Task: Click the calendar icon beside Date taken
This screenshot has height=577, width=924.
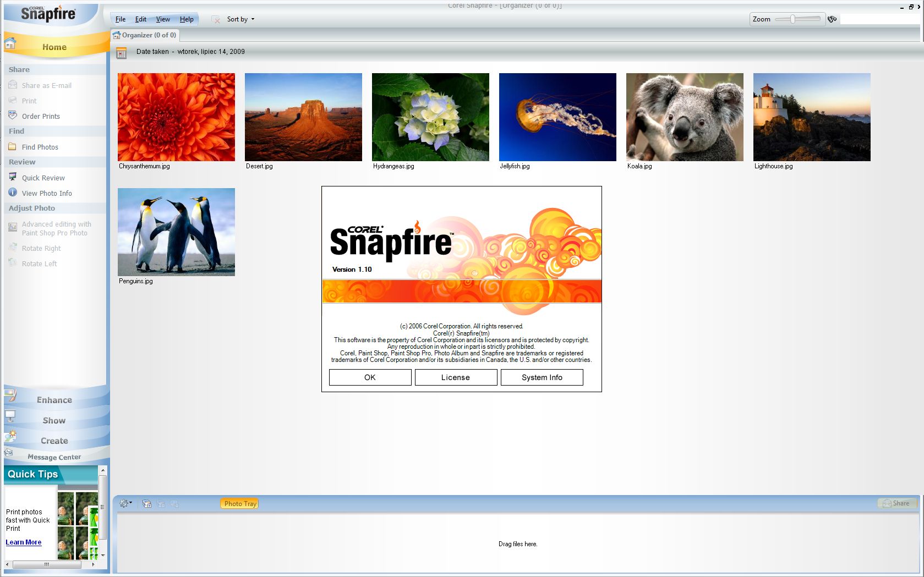Action: 122,53
